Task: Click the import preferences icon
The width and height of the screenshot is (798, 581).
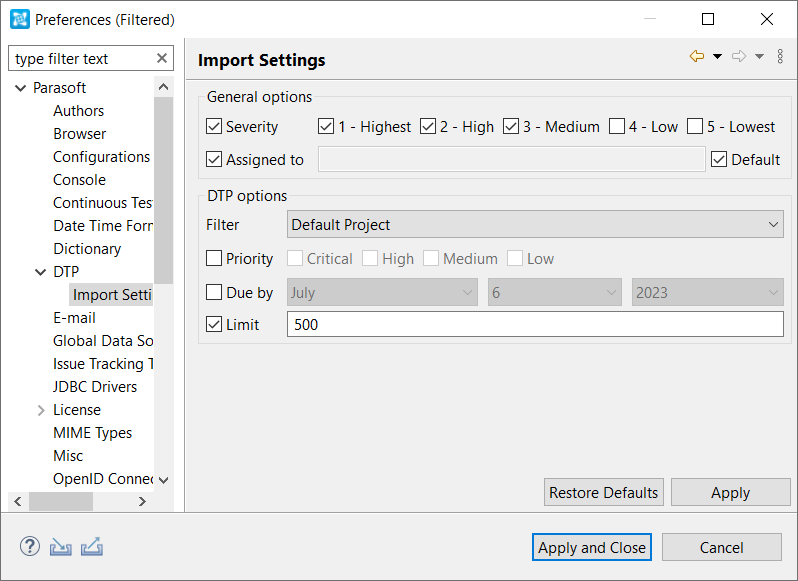Action: click(61, 547)
